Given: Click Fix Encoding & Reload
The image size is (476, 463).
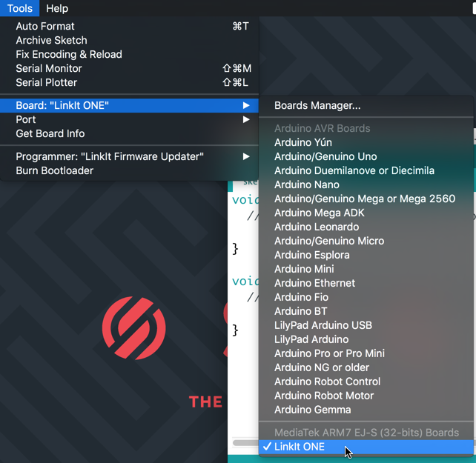Looking at the screenshot, I should click(x=129, y=54).
